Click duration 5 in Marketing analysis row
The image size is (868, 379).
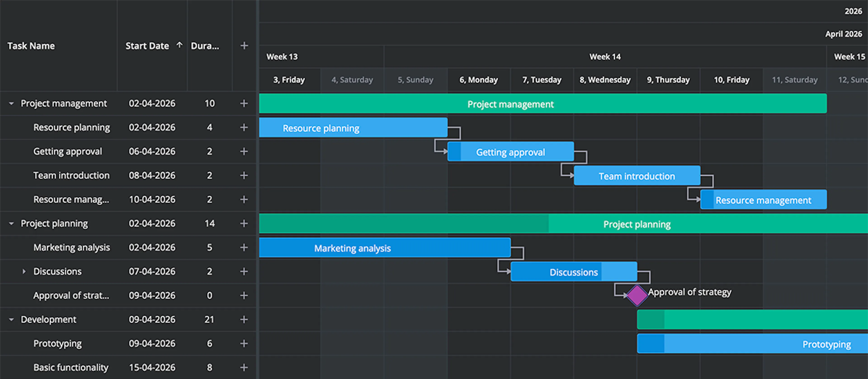pyautogui.click(x=210, y=247)
